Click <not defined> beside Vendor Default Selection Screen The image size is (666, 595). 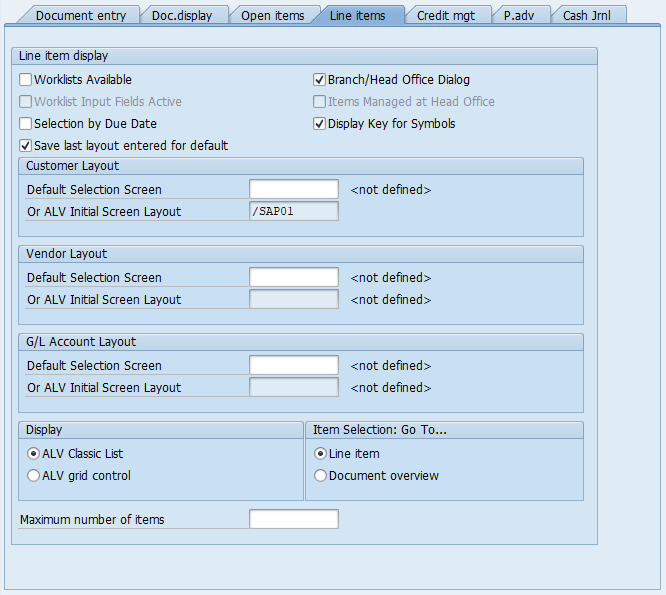pyautogui.click(x=391, y=278)
